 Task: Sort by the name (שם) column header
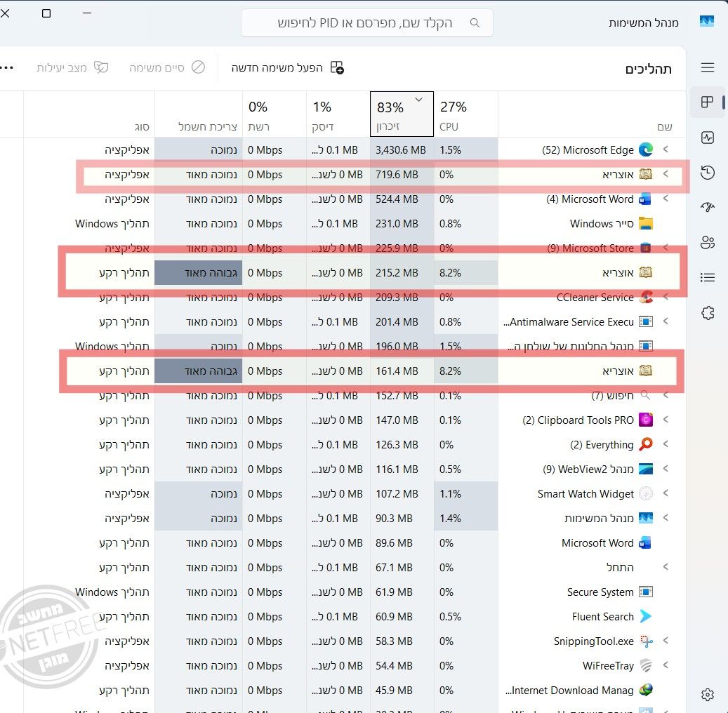[x=592, y=114]
